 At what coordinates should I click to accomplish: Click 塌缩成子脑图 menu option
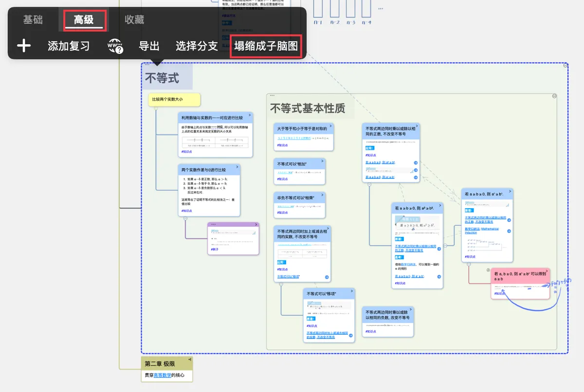266,46
